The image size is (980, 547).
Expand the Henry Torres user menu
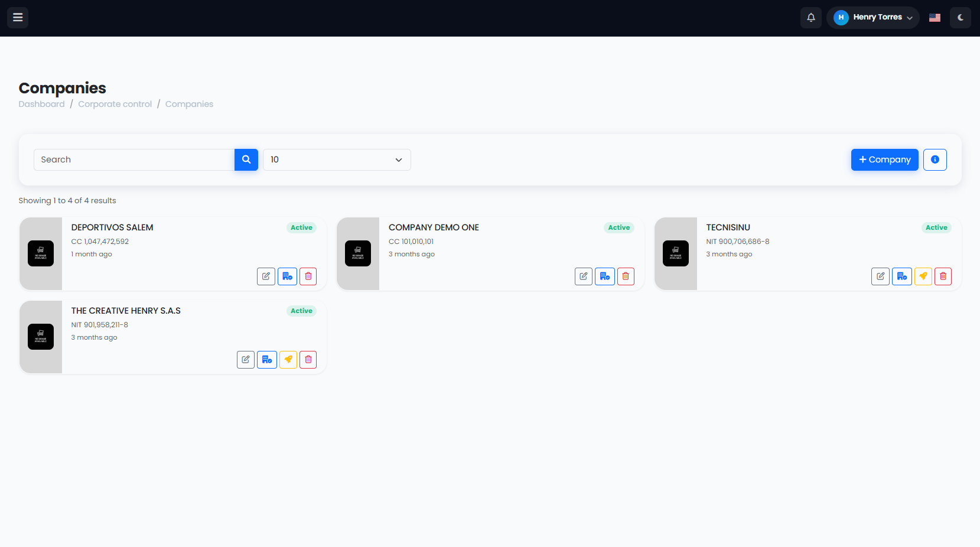click(x=873, y=18)
